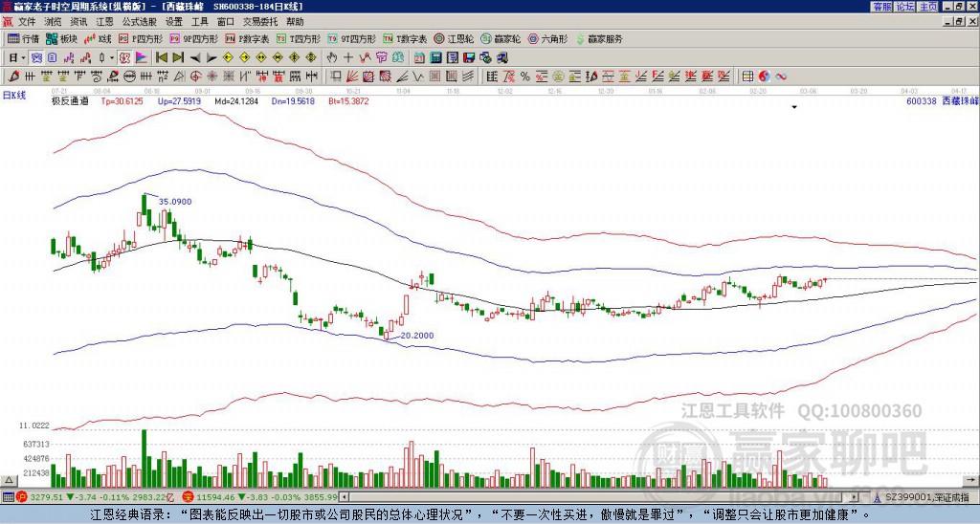
Task: Click the triangle ruler drawing tool
Action: (179, 76)
